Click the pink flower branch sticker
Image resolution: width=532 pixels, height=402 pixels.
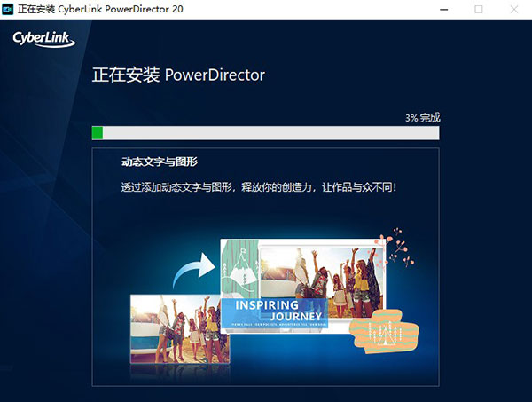point(395,248)
